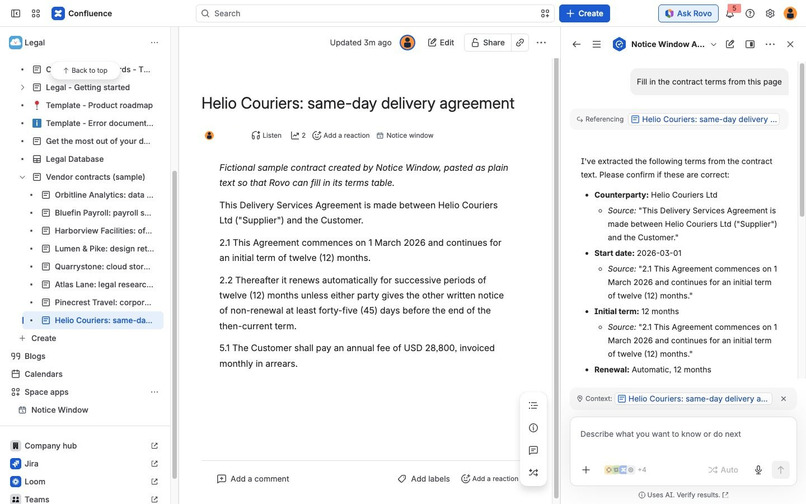Choose the Auto model selector

pyautogui.click(x=723, y=470)
